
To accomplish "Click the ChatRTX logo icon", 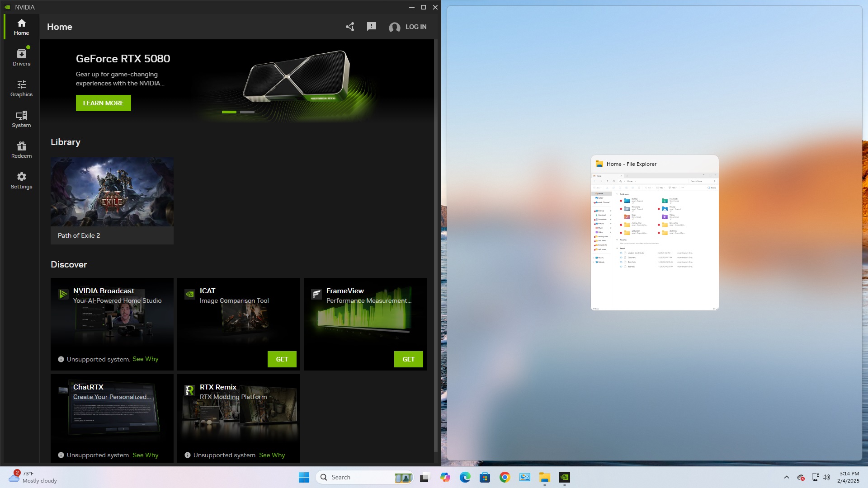I will (63, 390).
